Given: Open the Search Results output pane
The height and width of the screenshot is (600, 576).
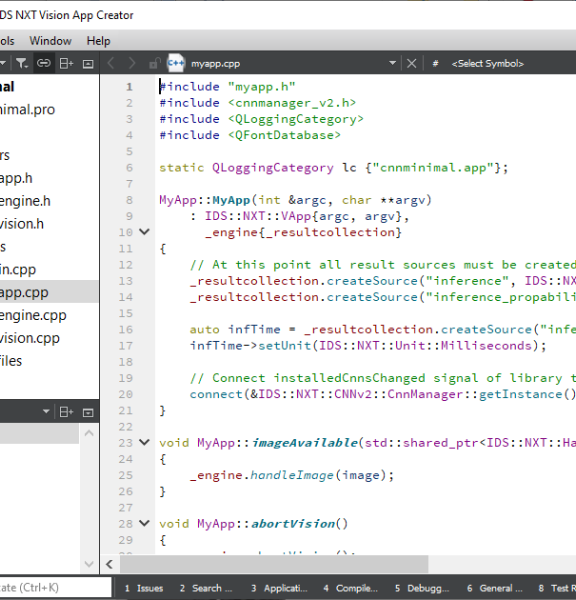Looking at the screenshot, I should 206,588.
